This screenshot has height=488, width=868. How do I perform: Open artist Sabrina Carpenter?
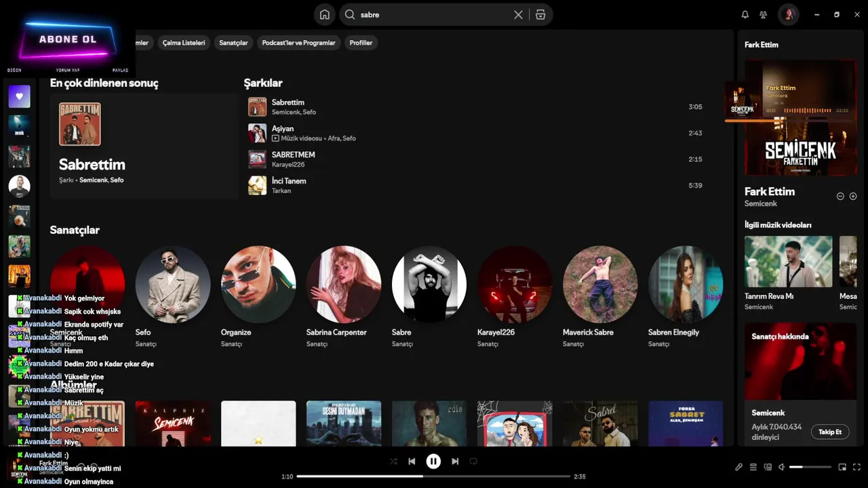coord(344,284)
